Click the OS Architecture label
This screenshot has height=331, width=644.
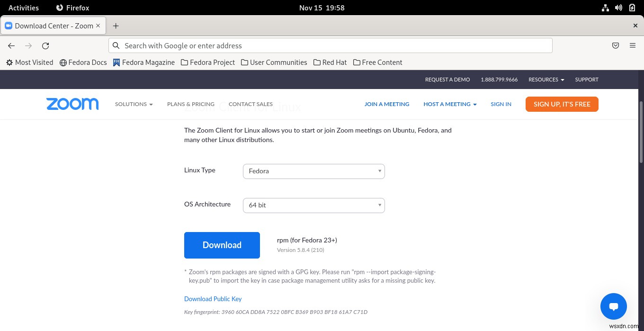point(207,204)
